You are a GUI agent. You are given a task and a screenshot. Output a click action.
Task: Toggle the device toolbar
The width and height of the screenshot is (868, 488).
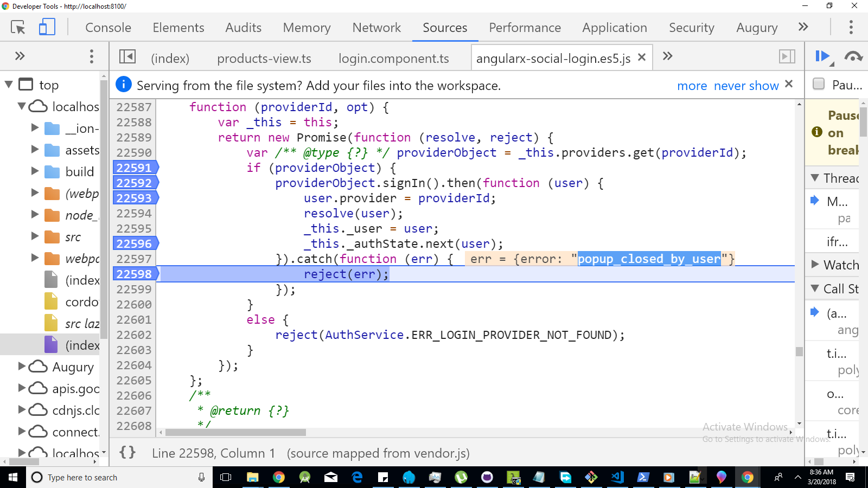47,27
